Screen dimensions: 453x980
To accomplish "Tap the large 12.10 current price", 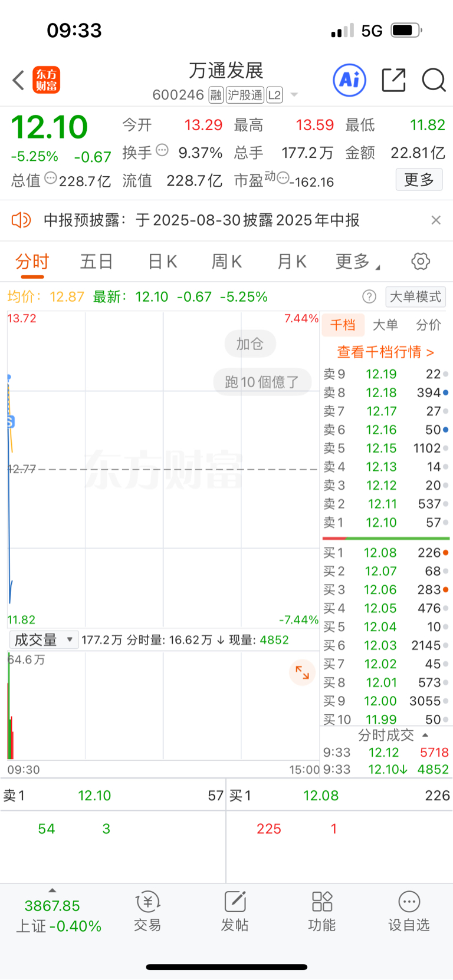I will [50, 127].
